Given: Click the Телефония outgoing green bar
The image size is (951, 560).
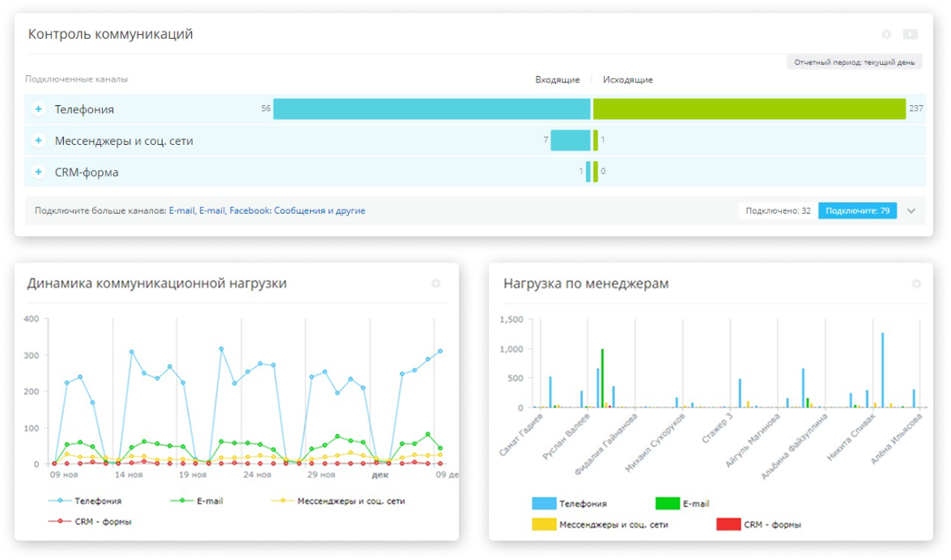Looking at the screenshot, I should point(749,108).
